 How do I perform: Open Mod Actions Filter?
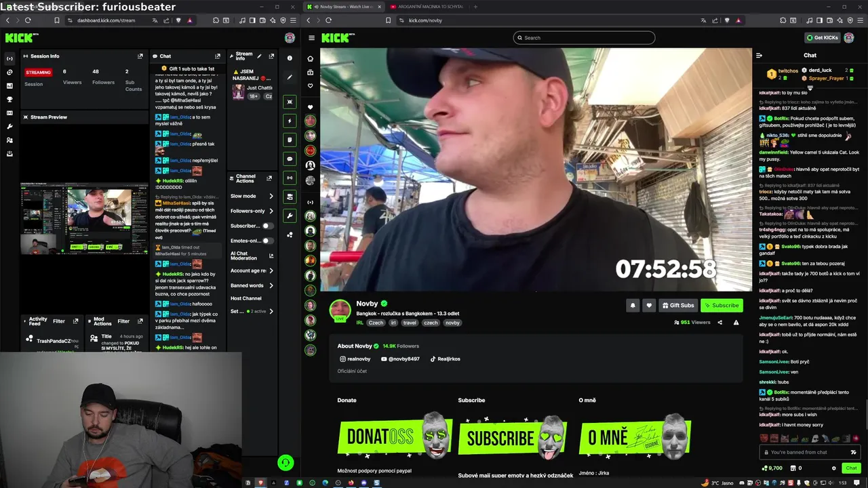[x=123, y=321]
